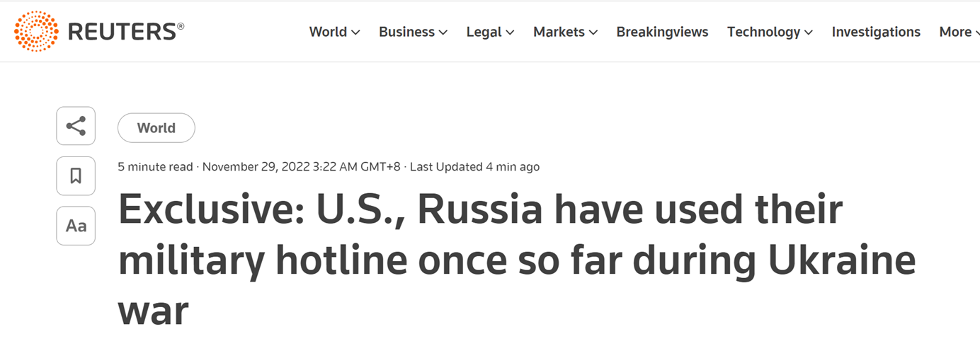Screen dimensions: 980x346
Task: Click the World category tag pill
Action: coord(156,128)
